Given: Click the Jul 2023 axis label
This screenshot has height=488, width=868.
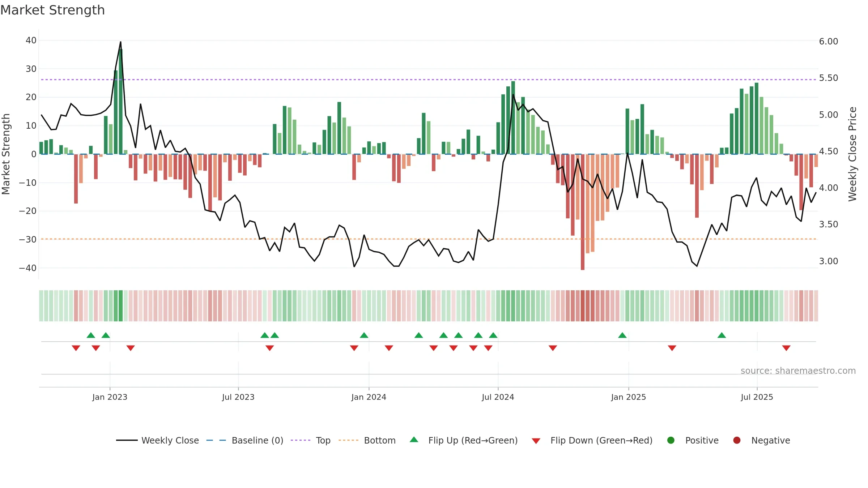Looking at the screenshot, I should [238, 397].
